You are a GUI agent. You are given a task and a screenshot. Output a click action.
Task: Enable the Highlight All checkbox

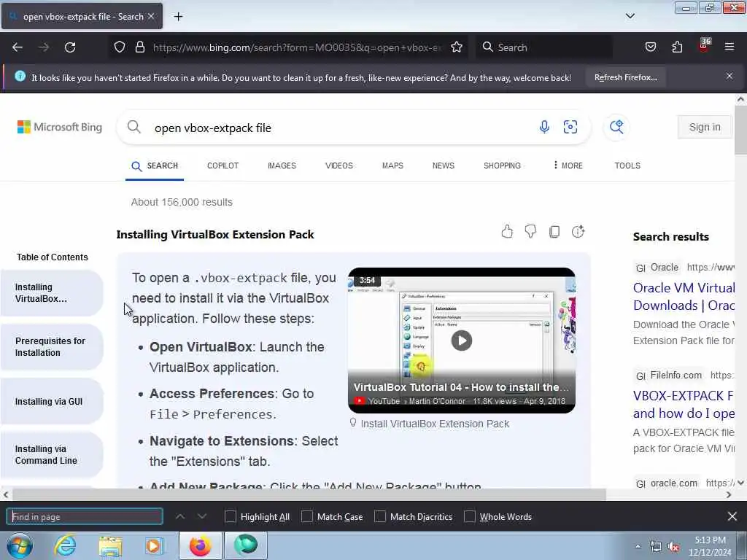click(x=230, y=516)
